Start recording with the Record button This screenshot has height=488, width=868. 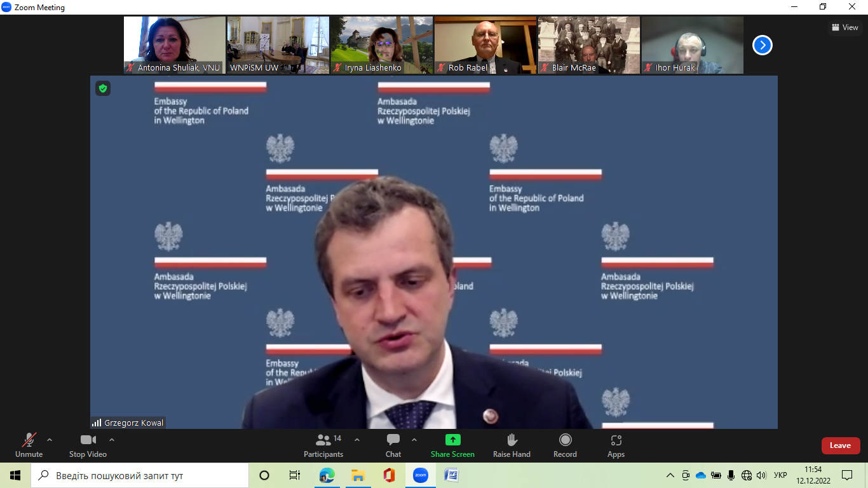coord(565,445)
